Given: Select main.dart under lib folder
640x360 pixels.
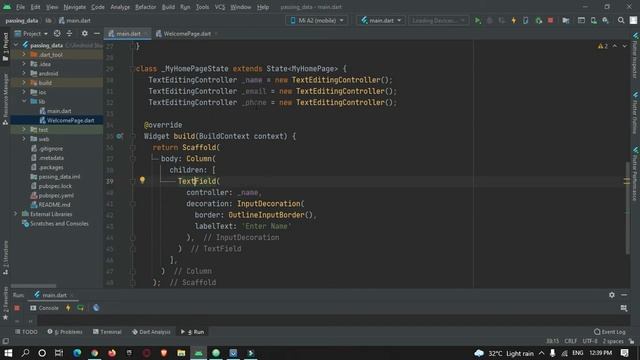Looking at the screenshot, I should tap(59, 111).
